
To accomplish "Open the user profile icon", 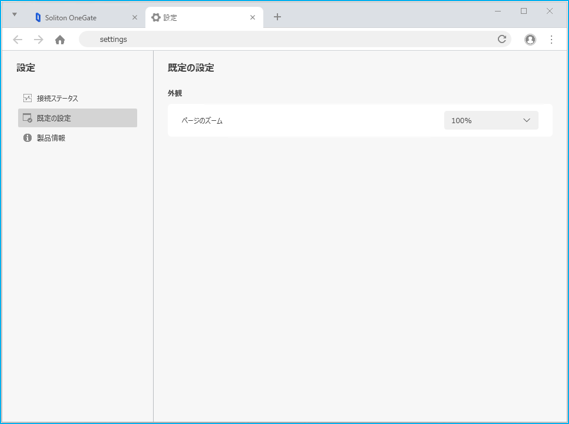I will click(x=530, y=39).
